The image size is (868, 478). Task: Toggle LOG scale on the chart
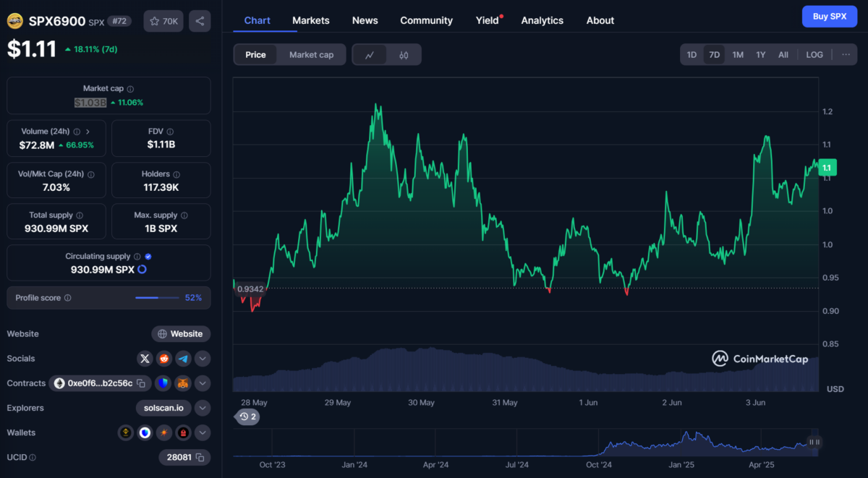click(814, 55)
